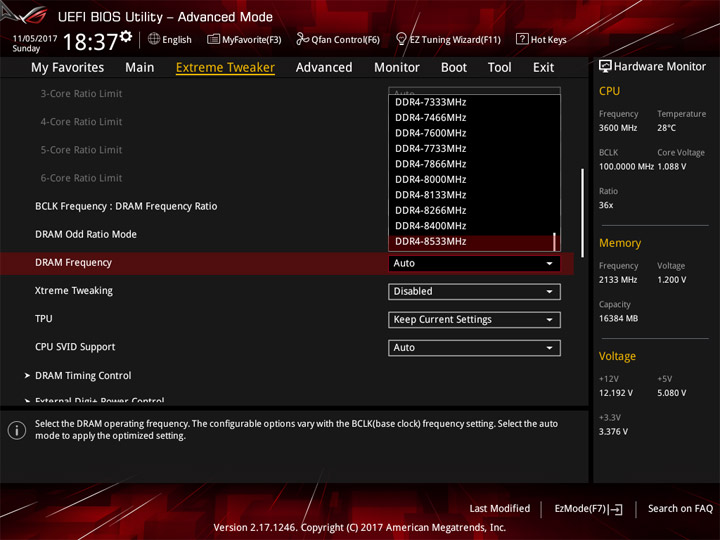Open Xtreme Tweaking Disabled dropdown
This screenshot has height=540, width=720.
[474, 292]
